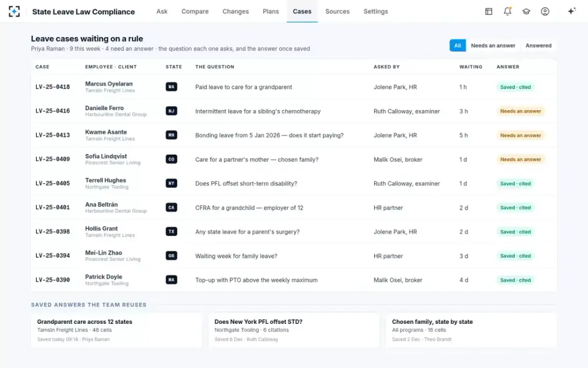Switch to the Ask tab
588x368 pixels.
(x=162, y=11)
